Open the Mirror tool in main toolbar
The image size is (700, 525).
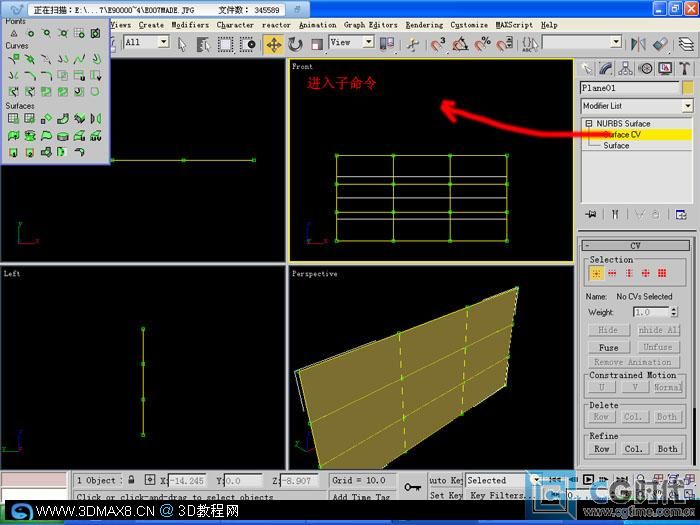(638, 44)
